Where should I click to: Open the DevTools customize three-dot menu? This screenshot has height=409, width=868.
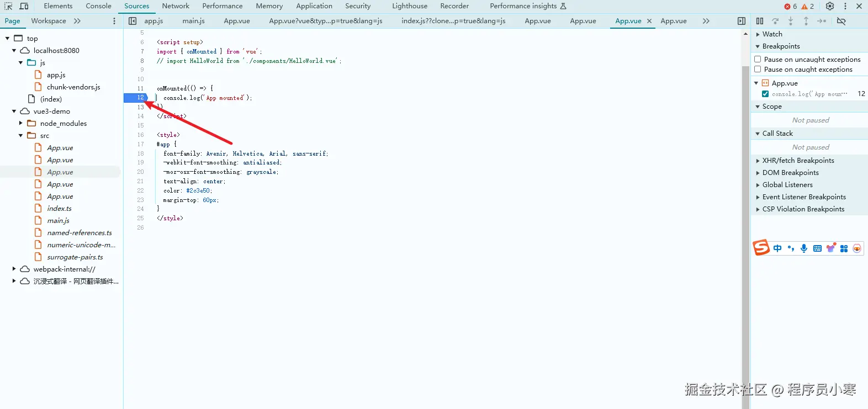tap(845, 6)
